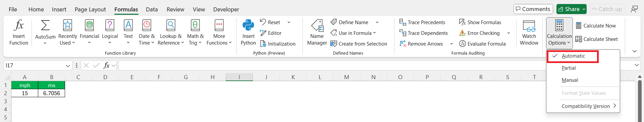
Task: Open the Python Editor
Action: point(271,33)
